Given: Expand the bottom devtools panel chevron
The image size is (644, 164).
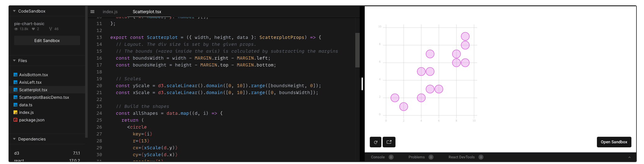Looking at the screenshot, I should click(629, 157).
